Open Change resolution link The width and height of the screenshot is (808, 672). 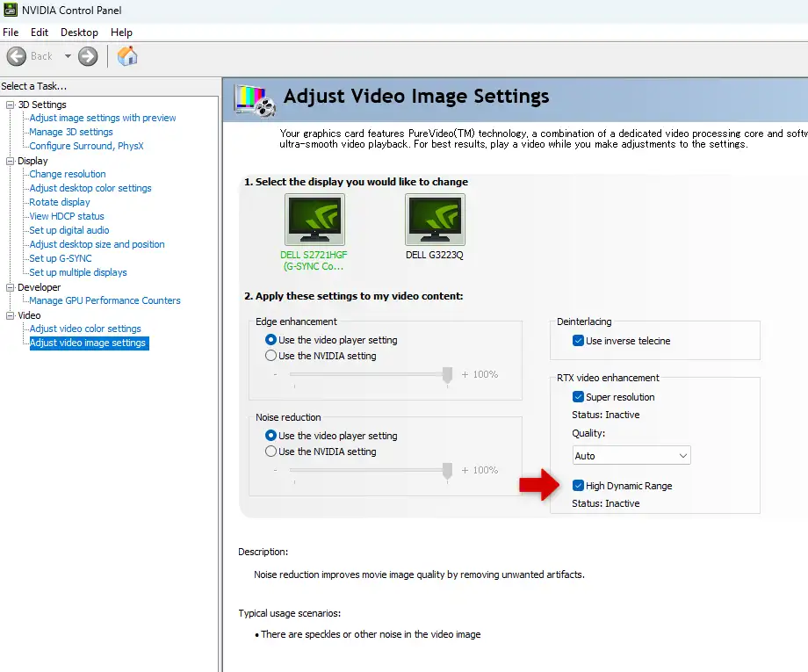[68, 174]
